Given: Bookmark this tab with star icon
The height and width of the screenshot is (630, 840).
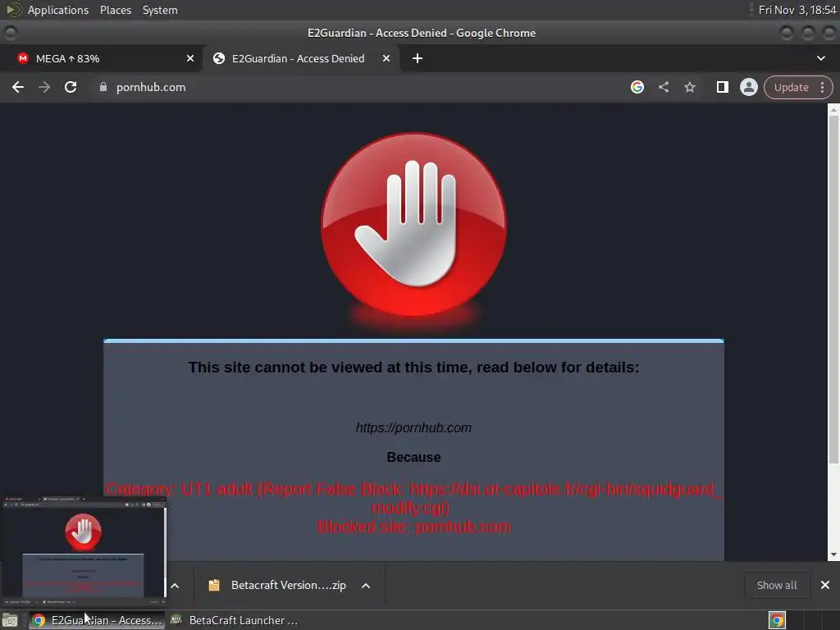Looking at the screenshot, I should click(x=689, y=87).
